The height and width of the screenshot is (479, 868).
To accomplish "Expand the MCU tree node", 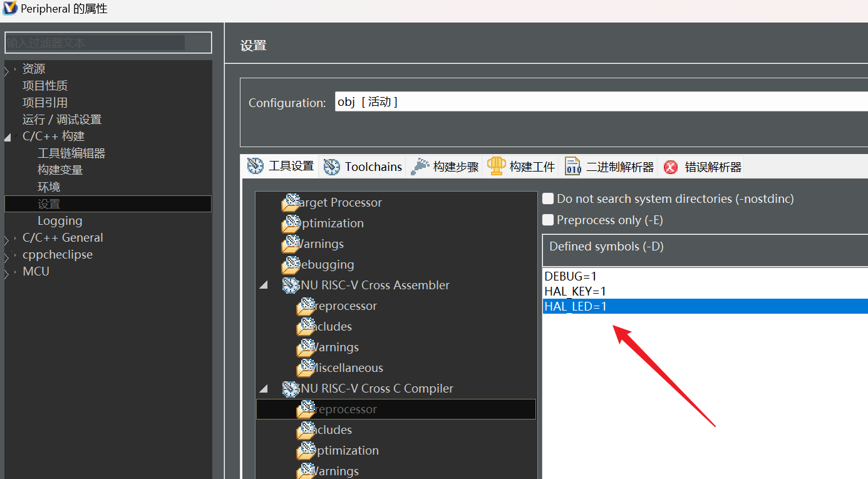I will coord(8,272).
